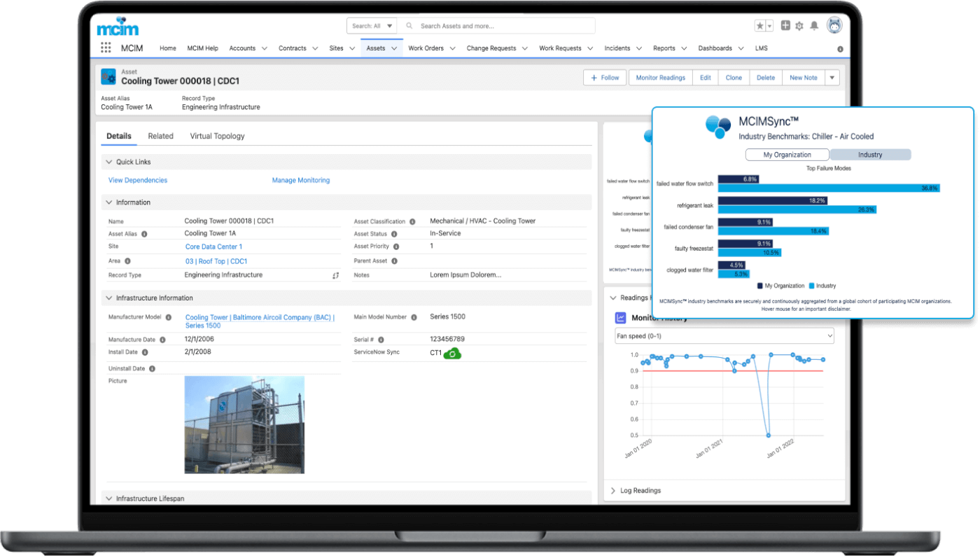Click info icon beside Asset Classification
This screenshot has height=556, width=980.
(x=412, y=221)
